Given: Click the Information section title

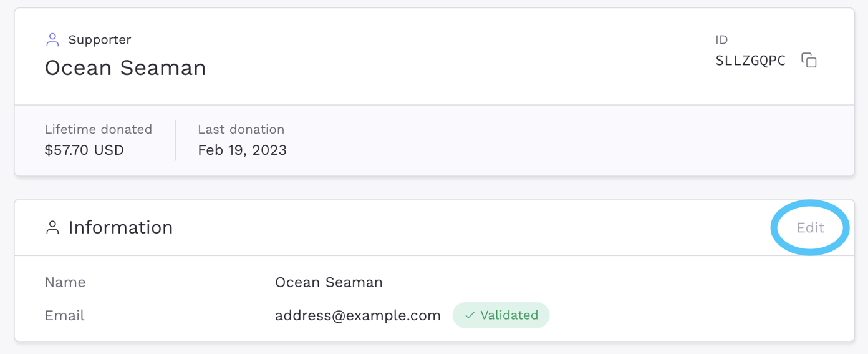Looking at the screenshot, I should click(x=120, y=227).
